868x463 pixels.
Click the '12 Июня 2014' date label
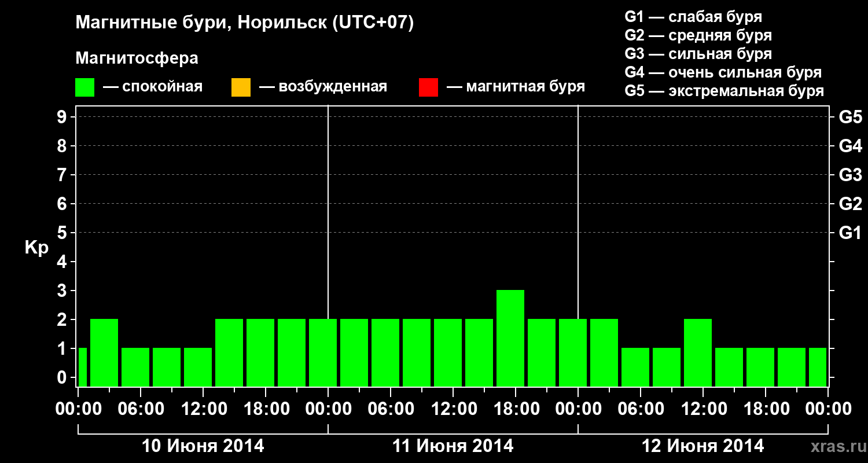click(x=703, y=446)
